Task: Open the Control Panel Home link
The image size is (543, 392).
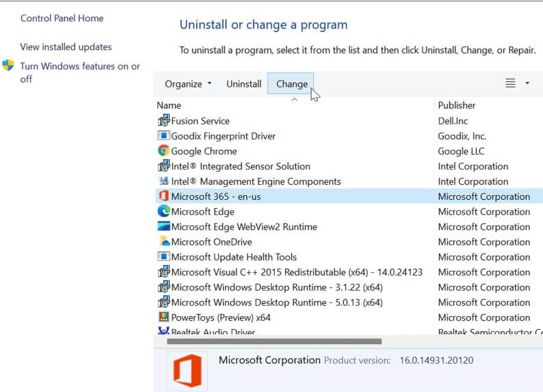Action: tap(62, 18)
